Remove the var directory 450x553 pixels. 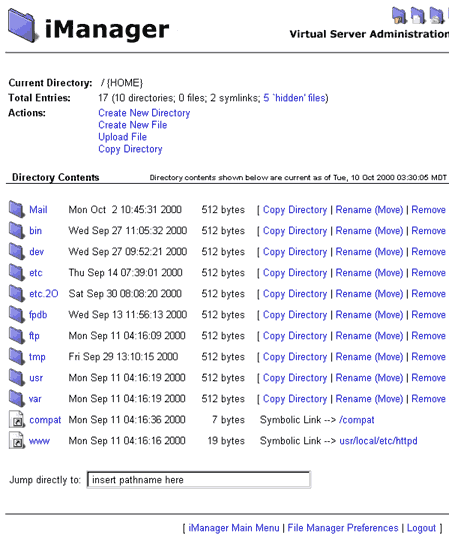pyautogui.click(x=428, y=399)
